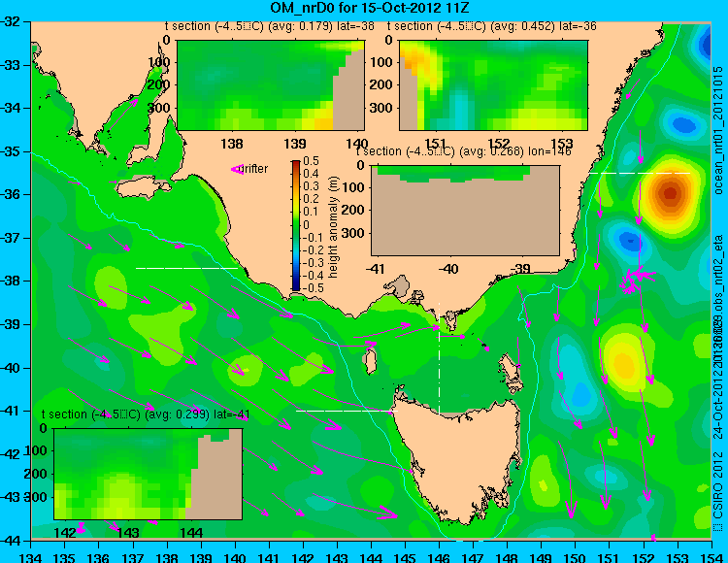Select '150' on the bottom longitude axis
Image resolution: width=728 pixels, height=563 pixels.
point(575,557)
